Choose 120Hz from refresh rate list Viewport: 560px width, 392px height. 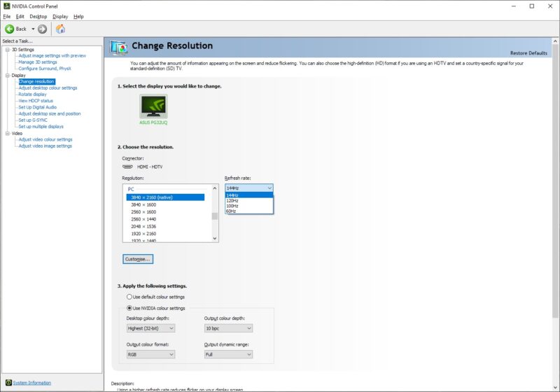pos(232,200)
